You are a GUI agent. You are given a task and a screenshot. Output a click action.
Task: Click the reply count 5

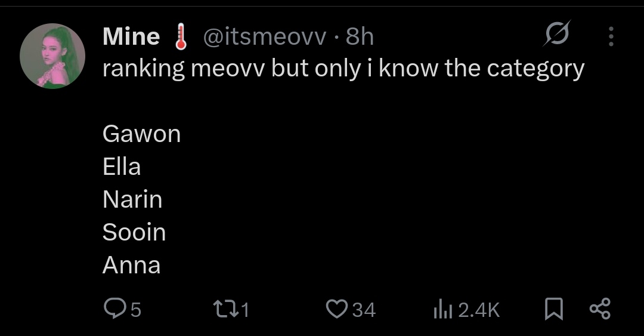tap(135, 309)
